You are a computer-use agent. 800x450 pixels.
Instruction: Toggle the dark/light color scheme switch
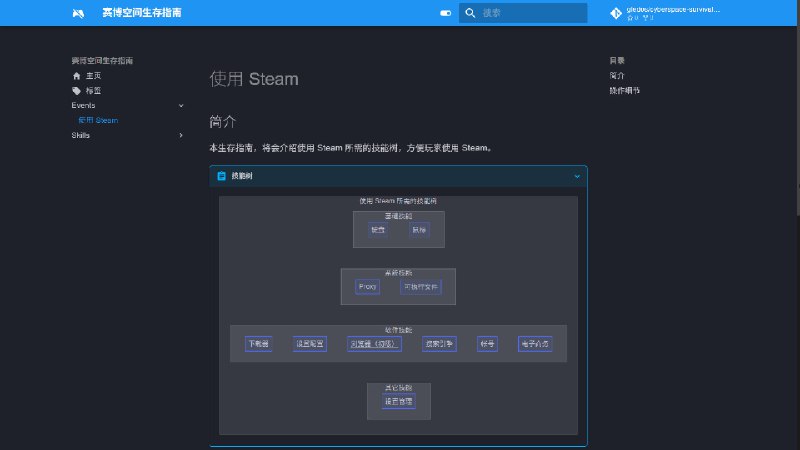[445, 13]
